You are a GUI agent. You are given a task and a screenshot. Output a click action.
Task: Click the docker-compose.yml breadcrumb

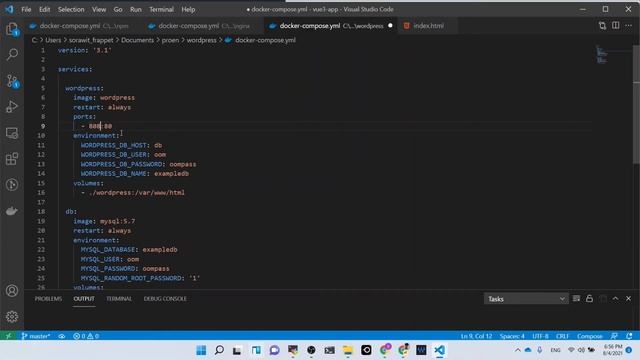pos(265,40)
